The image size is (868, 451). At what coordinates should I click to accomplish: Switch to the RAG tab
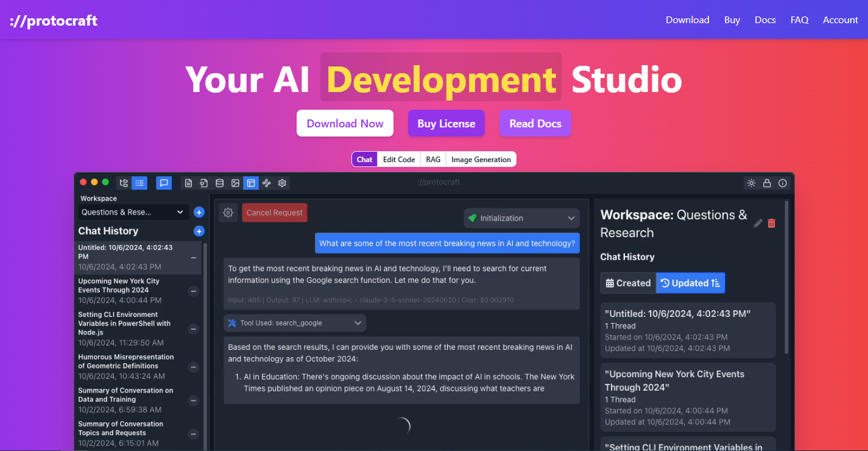click(x=433, y=159)
